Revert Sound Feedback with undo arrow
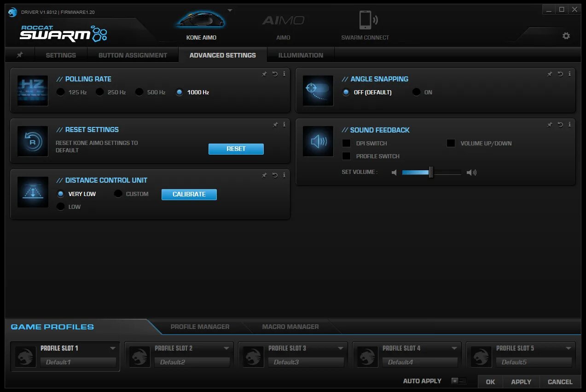Image resolution: width=586 pixels, height=392 pixels. (x=560, y=124)
